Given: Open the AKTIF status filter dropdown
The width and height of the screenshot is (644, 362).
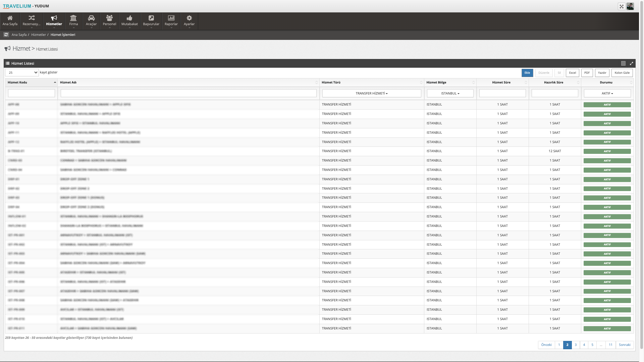Looking at the screenshot, I should coord(607,94).
